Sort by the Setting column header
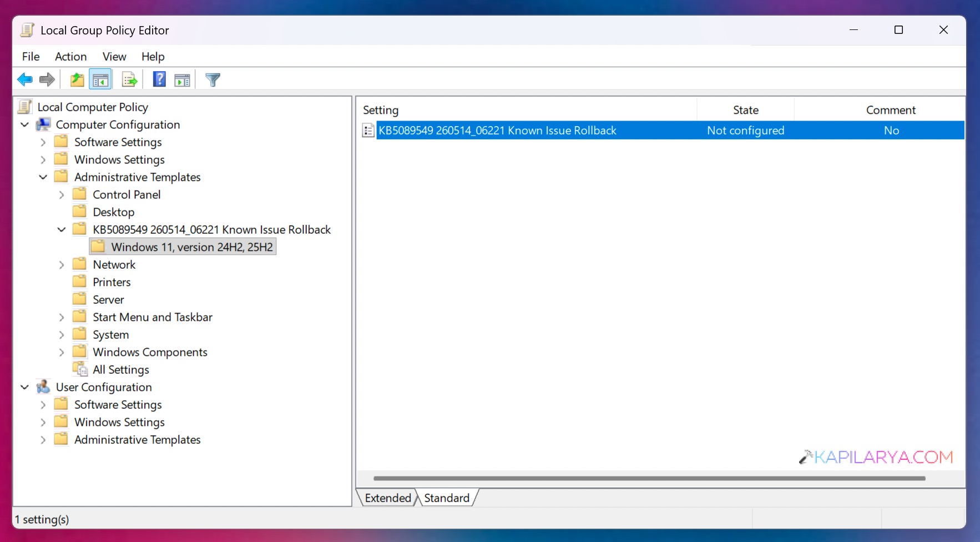The width and height of the screenshot is (980, 542). tap(527, 110)
